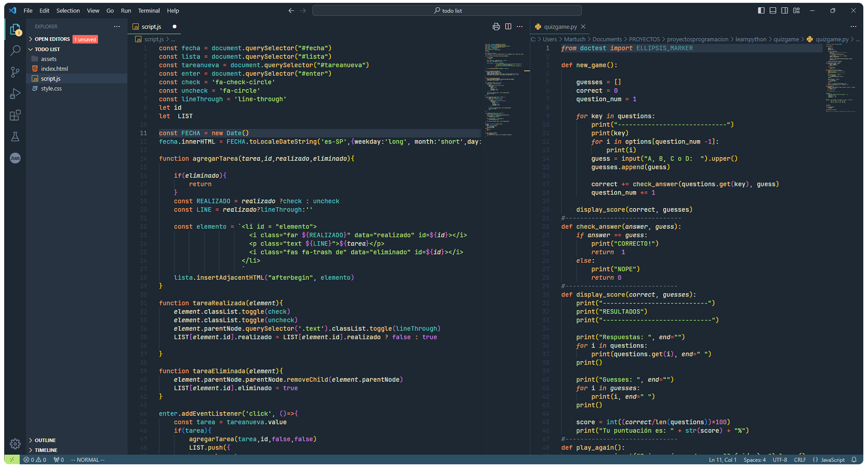Toggle the secondary side bar layout button
Screen dimensions: 868x469
785,10
